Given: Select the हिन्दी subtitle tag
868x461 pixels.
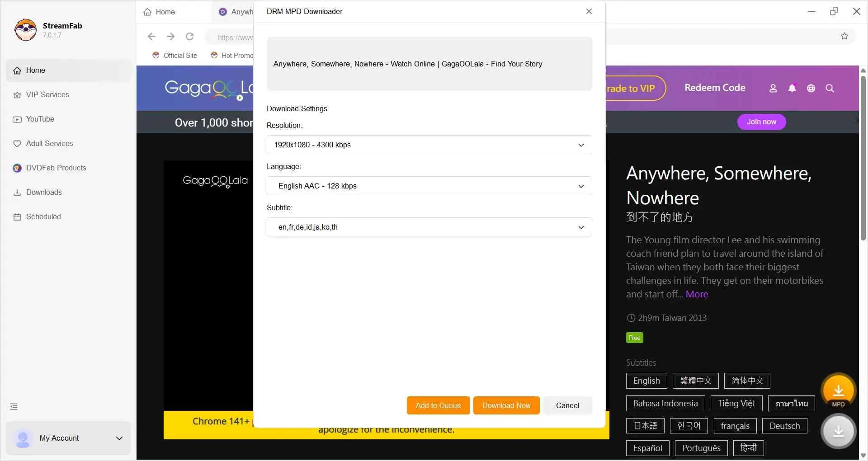Looking at the screenshot, I should pyautogui.click(x=748, y=448).
